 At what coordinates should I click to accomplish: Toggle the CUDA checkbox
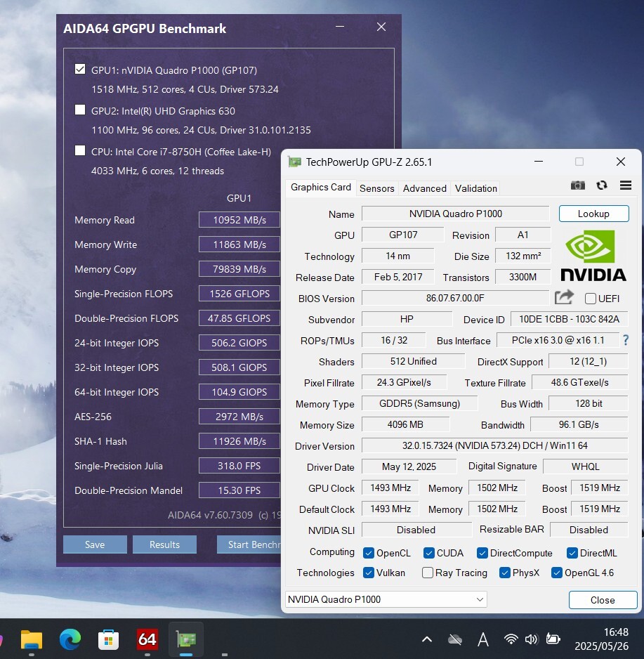[429, 553]
